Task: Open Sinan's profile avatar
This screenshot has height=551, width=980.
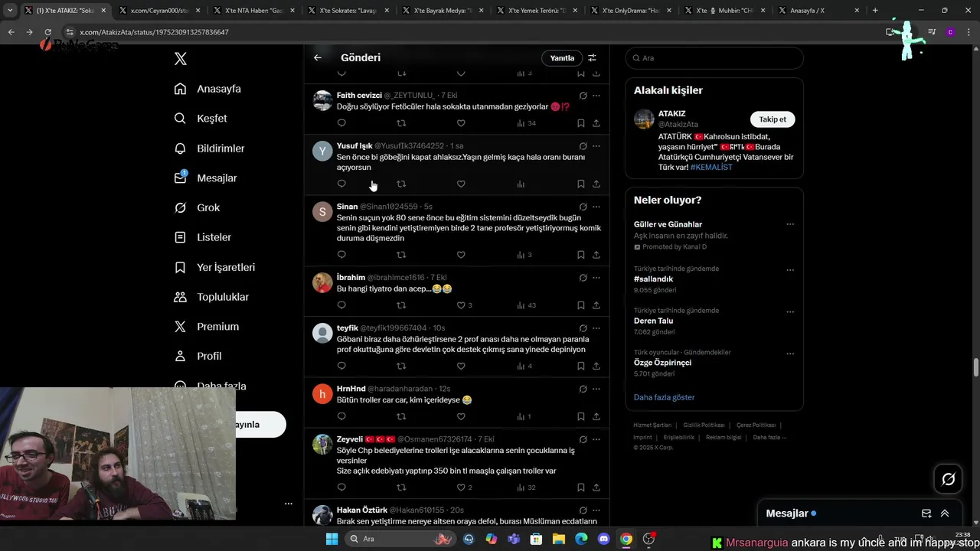Action: pyautogui.click(x=322, y=212)
